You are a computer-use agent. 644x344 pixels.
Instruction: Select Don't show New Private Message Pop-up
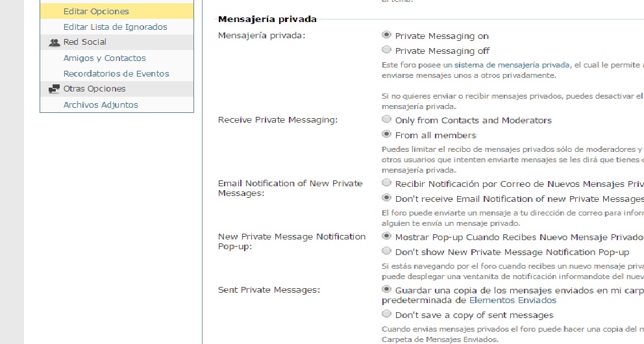[x=386, y=251]
